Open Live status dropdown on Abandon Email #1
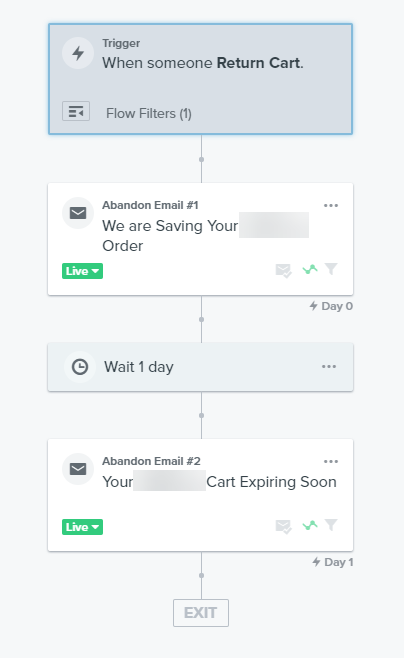 (82, 271)
